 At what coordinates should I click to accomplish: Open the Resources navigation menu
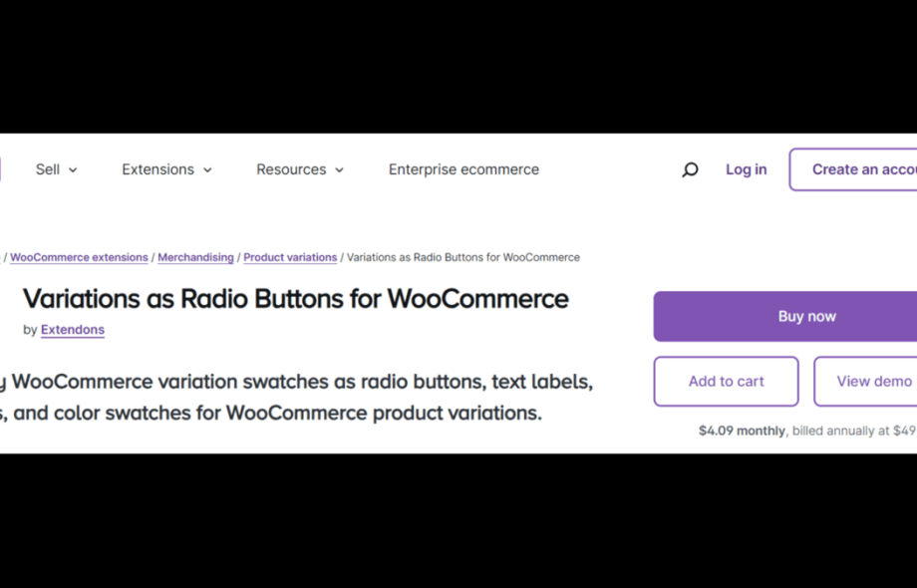click(291, 169)
